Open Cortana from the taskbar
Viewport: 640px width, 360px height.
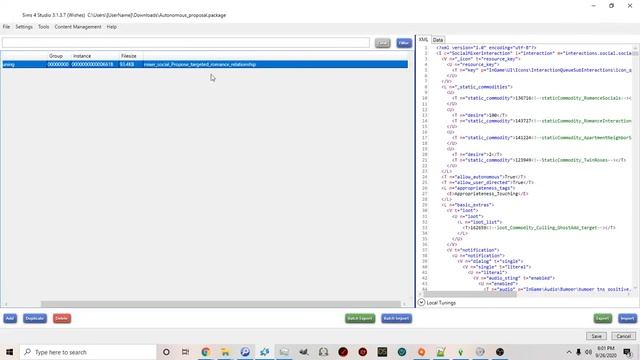(x=166, y=352)
